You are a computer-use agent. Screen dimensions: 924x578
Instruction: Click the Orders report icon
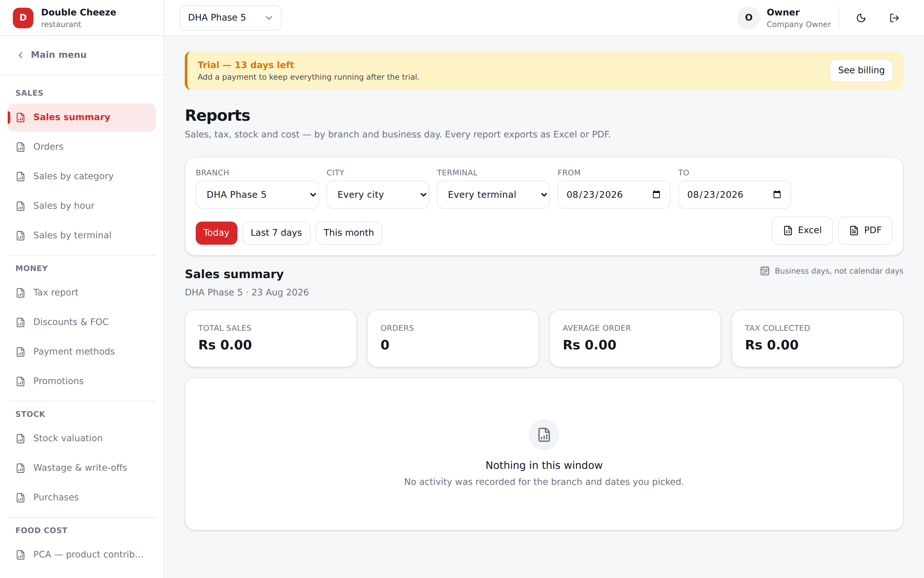(21, 147)
